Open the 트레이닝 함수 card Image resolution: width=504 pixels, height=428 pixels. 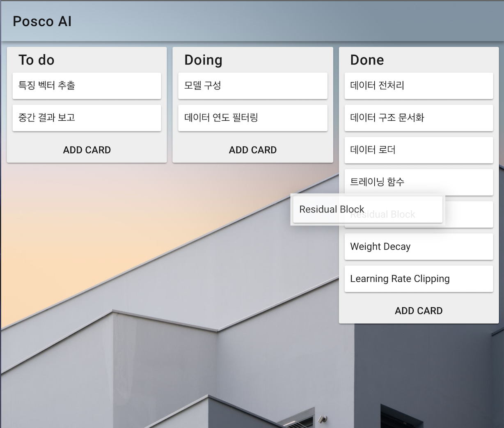[x=419, y=182]
